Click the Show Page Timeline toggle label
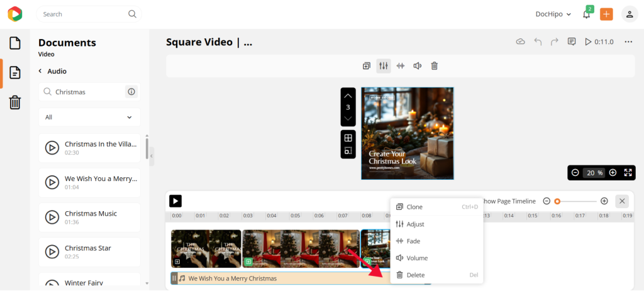The width and height of the screenshot is (644, 291). (509, 201)
